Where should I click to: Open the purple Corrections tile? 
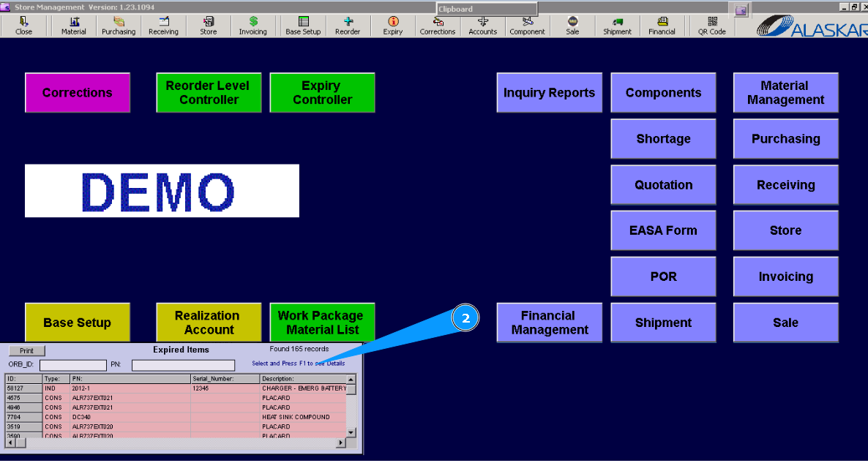click(x=78, y=92)
